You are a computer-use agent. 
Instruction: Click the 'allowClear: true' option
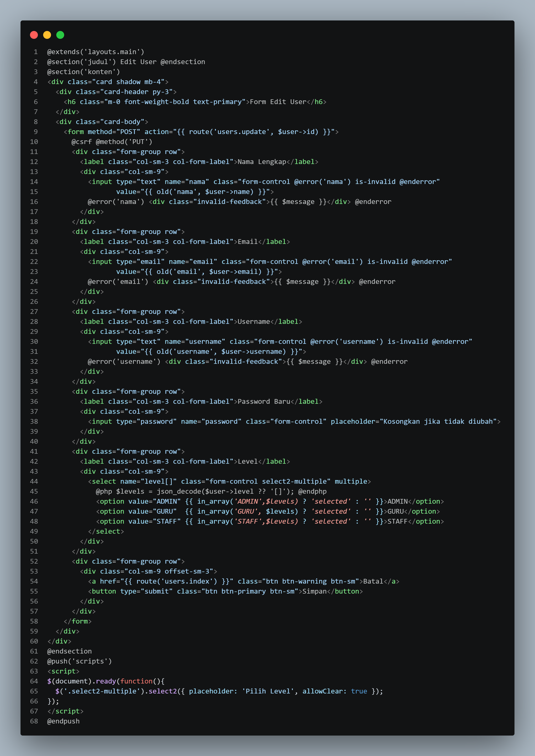(x=335, y=691)
